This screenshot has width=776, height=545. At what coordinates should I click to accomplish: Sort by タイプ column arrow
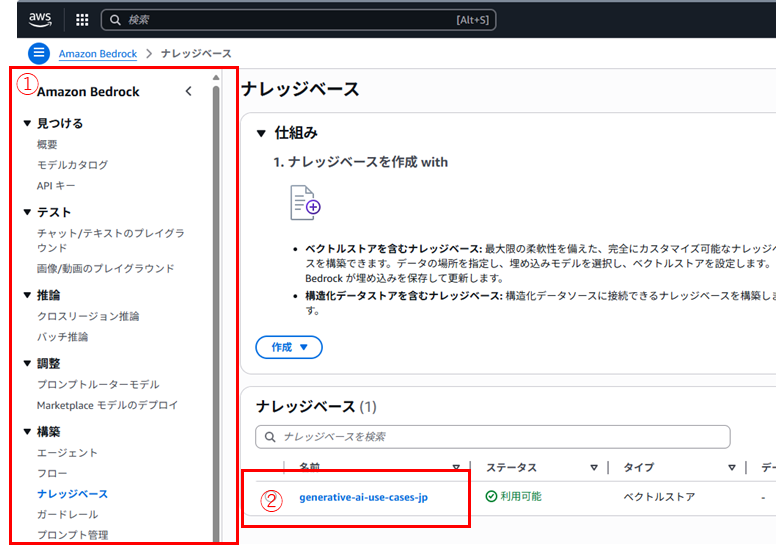pyautogui.click(x=731, y=467)
